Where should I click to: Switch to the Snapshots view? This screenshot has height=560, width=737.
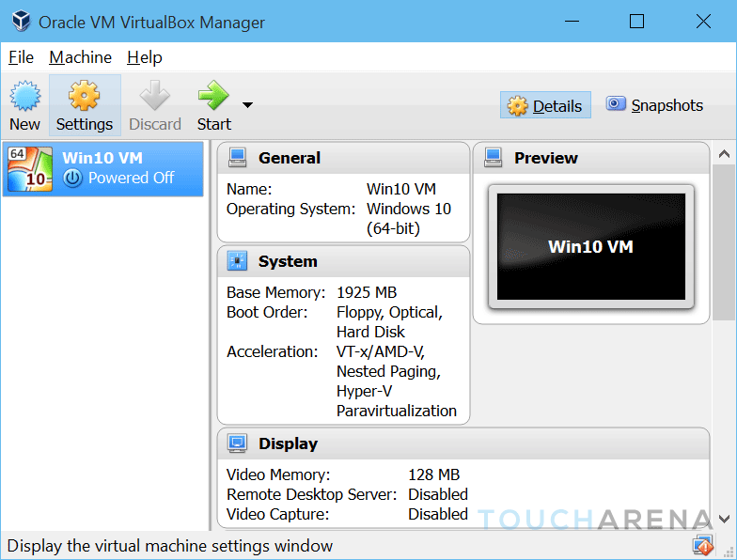pyautogui.click(x=654, y=105)
